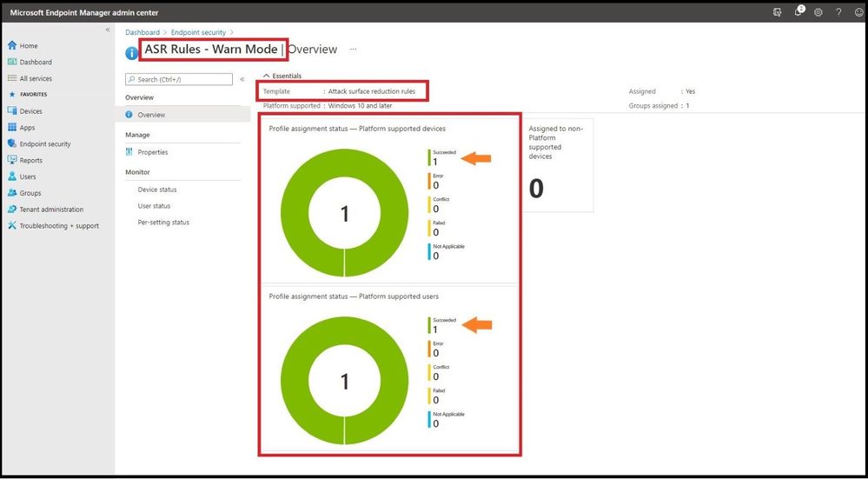Image resolution: width=868 pixels, height=479 pixels.
Task: Open settings gear in top bar
Action: click(818, 12)
